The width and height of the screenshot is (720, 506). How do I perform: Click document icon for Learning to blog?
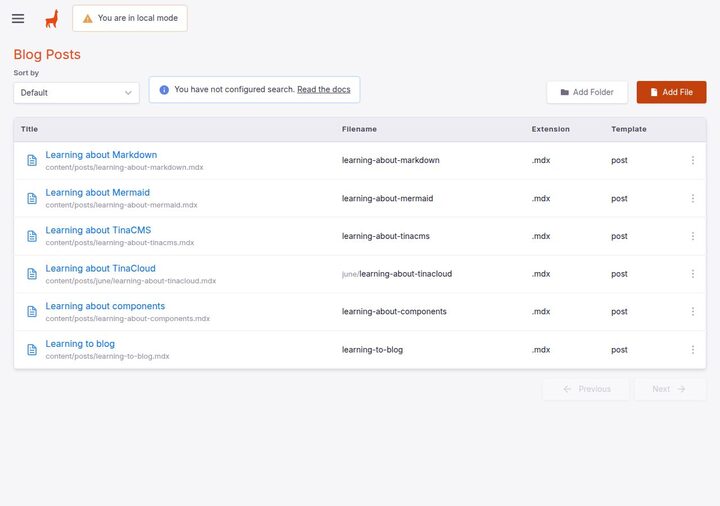click(x=32, y=349)
